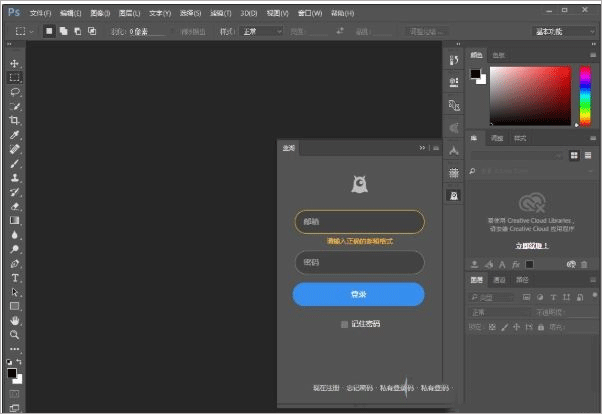The image size is (602, 414).
Task: Select the Rectangular Marquee tool
Action: [x=14, y=77]
